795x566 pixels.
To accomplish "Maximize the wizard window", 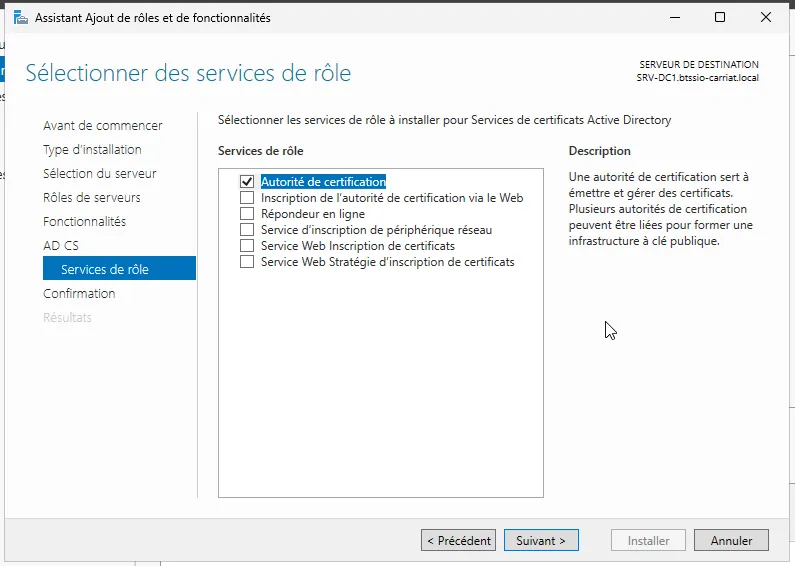I will [x=719, y=18].
